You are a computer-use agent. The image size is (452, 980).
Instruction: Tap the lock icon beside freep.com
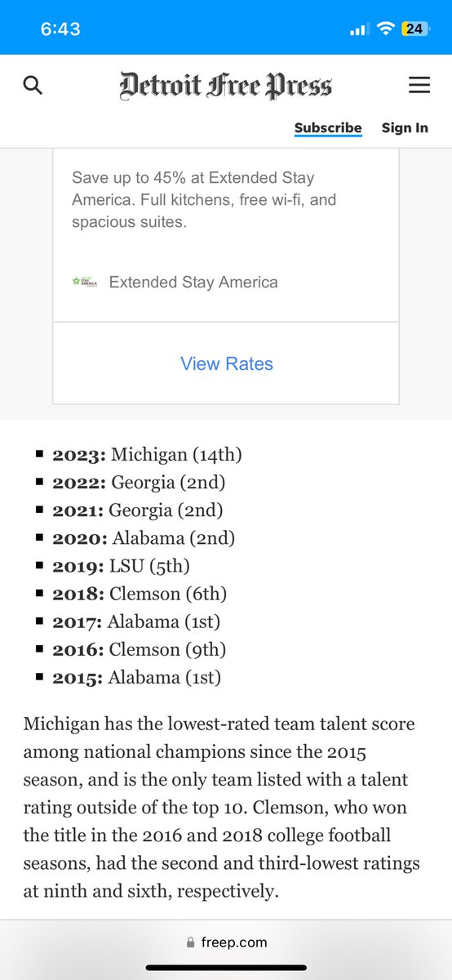pos(192,941)
